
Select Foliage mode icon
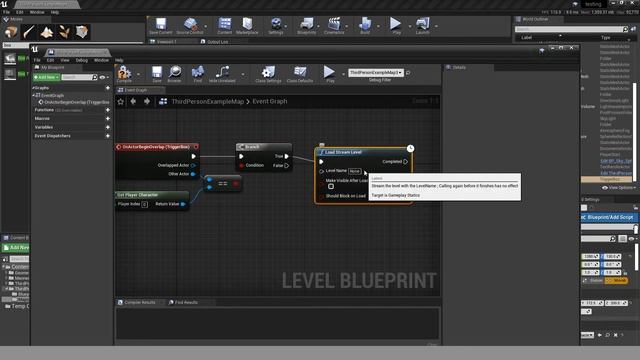pyautogui.click(x=64, y=32)
